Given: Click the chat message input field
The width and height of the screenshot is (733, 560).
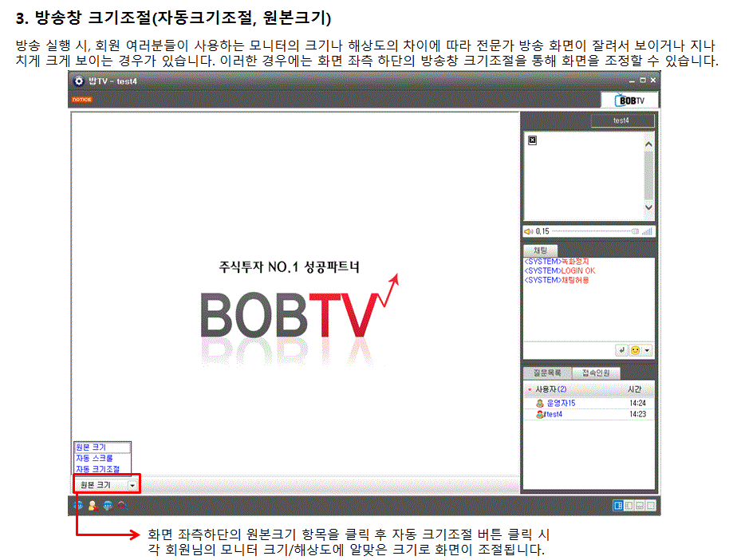Looking at the screenshot, I should point(569,350).
